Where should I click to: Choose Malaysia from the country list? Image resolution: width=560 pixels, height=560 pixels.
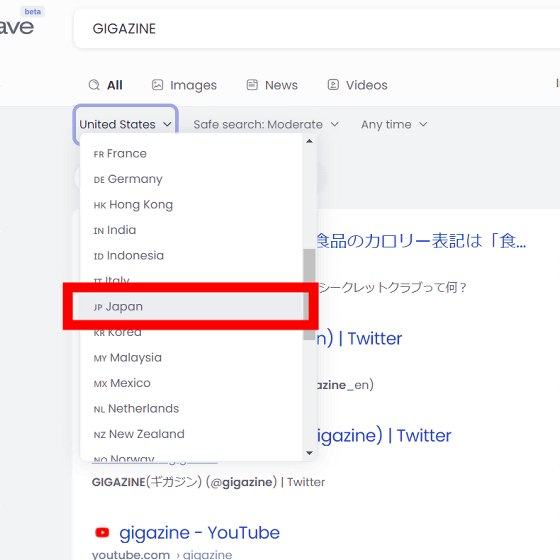(x=191, y=358)
